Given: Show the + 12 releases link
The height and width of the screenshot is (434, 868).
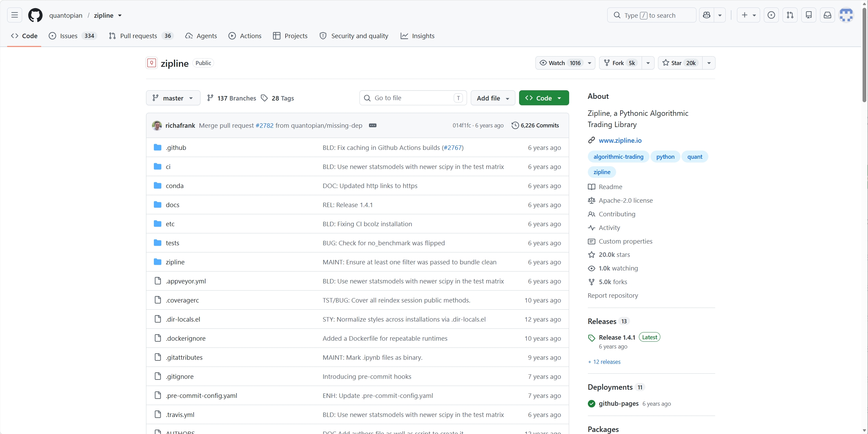Looking at the screenshot, I should pyautogui.click(x=604, y=362).
